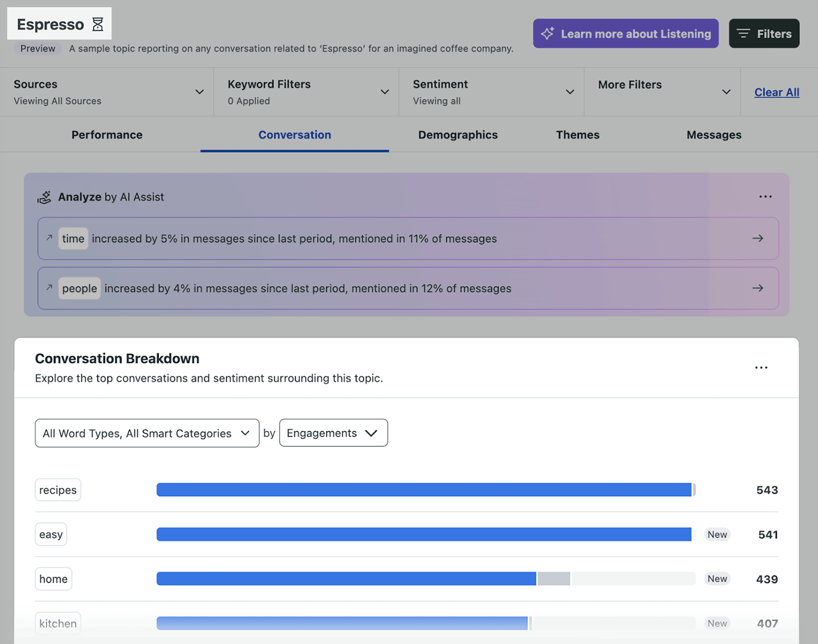Expand the Keyword Filters dropdown

[x=384, y=92]
